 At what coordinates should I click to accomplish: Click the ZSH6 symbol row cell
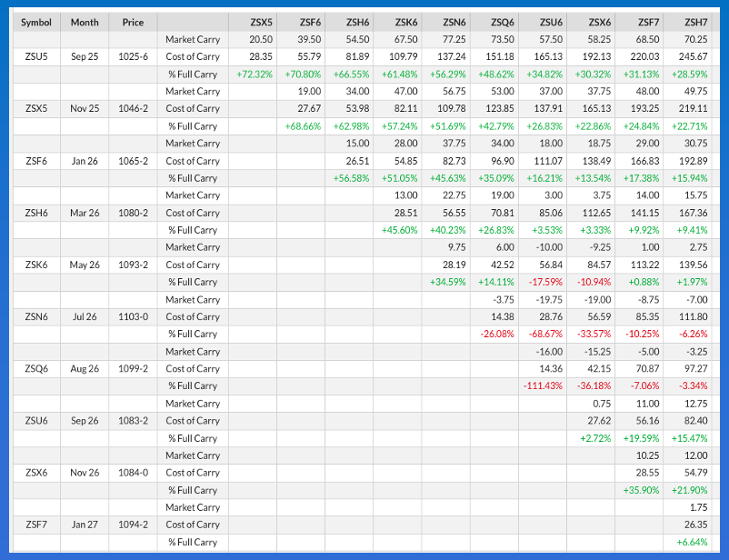click(36, 213)
